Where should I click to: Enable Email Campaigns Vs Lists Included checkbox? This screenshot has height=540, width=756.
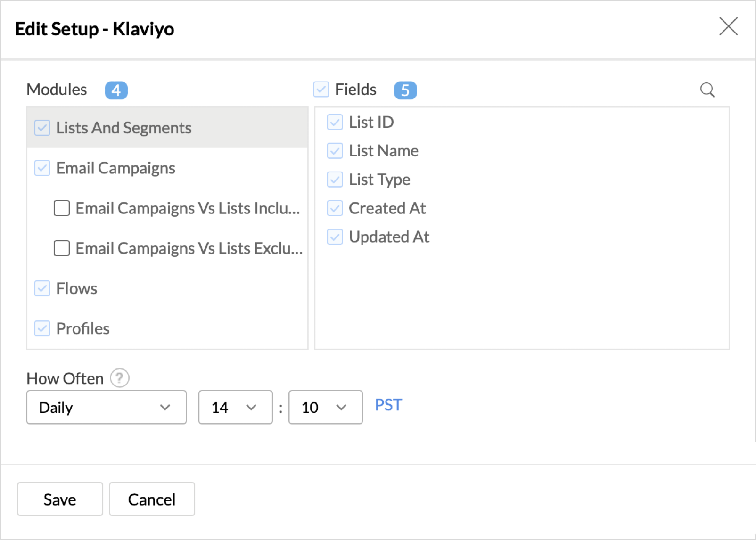click(x=62, y=208)
